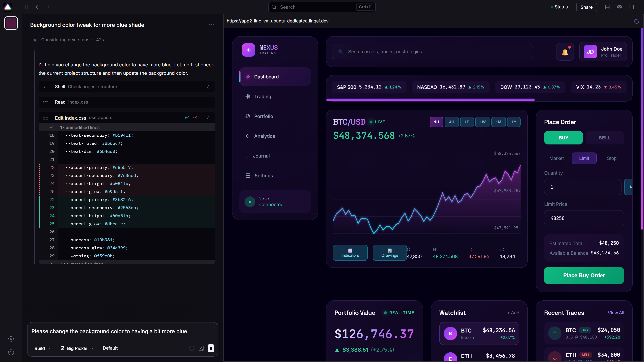Image resolution: width=644 pixels, height=362 pixels.
Task: Click the Nexus Trading logo
Action: [260, 50]
